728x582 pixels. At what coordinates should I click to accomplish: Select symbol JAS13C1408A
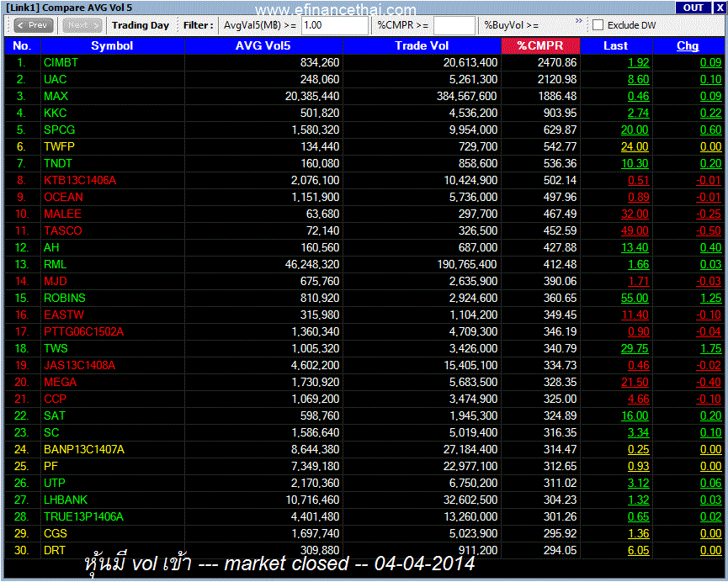pyautogui.click(x=79, y=365)
